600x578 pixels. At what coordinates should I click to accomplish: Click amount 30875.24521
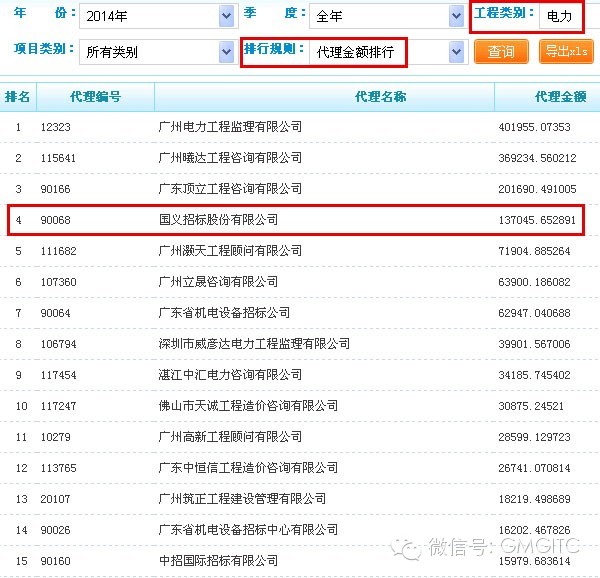tap(531, 406)
